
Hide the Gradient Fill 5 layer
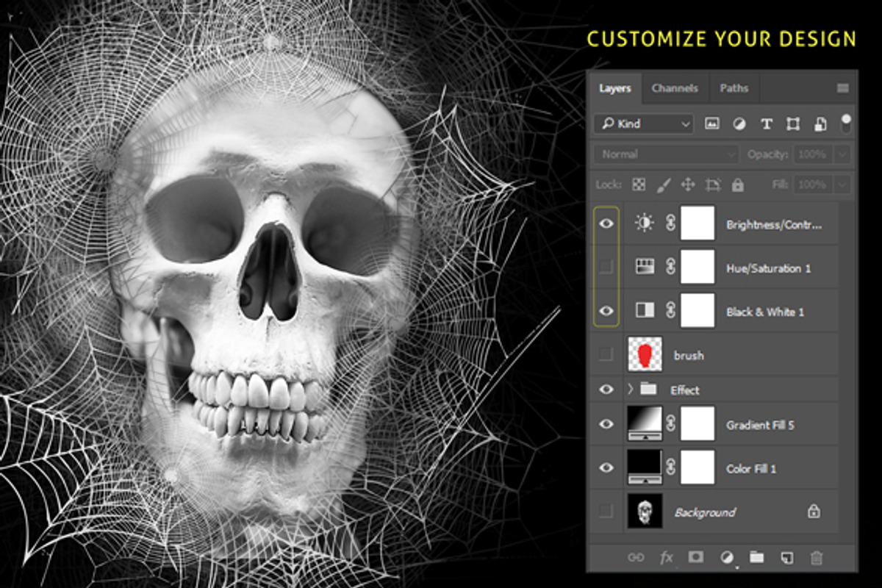[606, 424]
